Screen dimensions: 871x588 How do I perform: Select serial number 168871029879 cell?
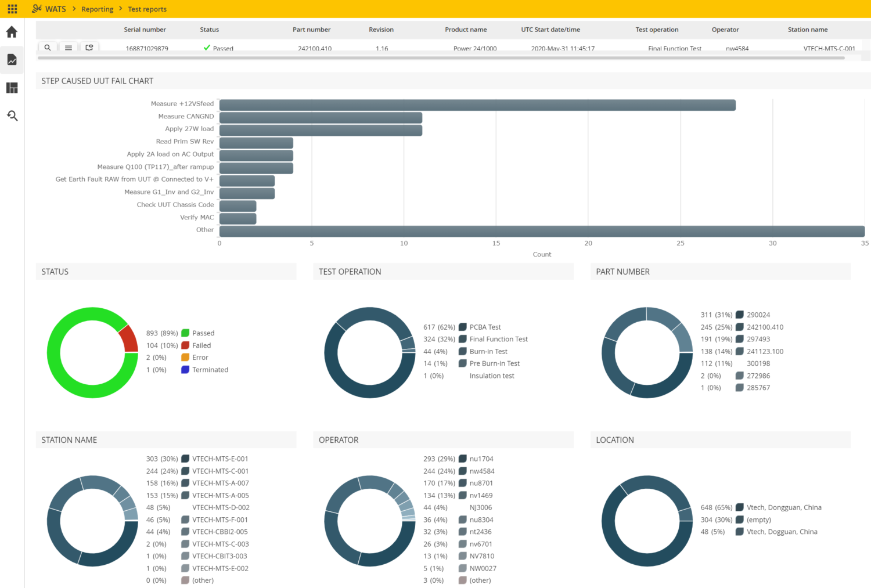click(147, 48)
